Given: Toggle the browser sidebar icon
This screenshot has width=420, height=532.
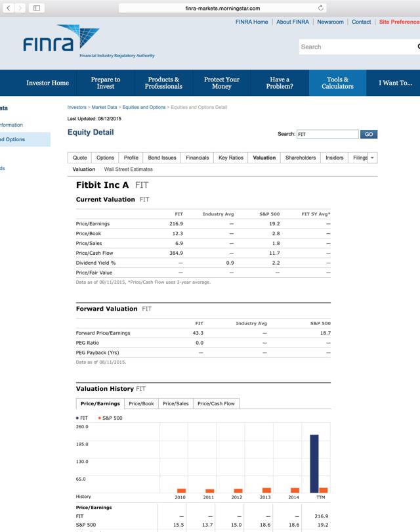Looking at the screenshot, I should pos(37,8).
